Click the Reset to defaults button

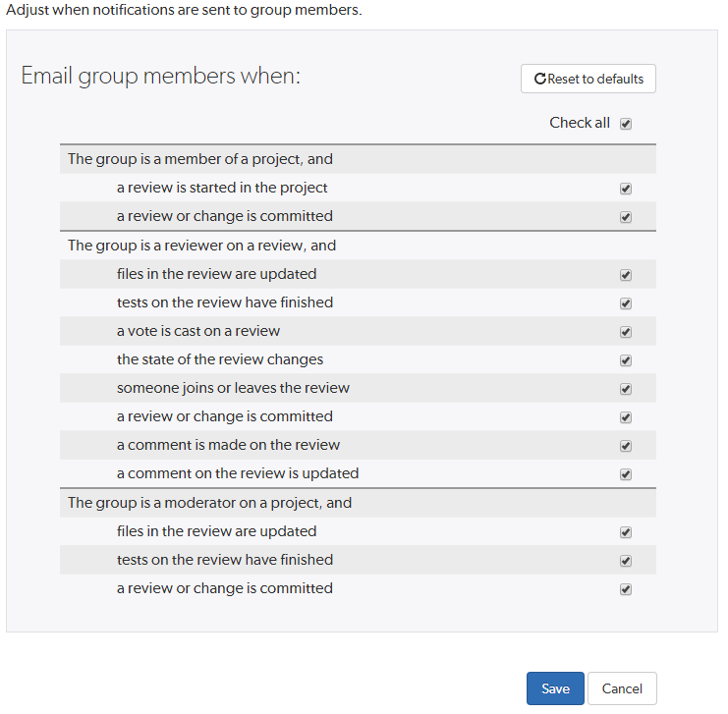[588, 79]
